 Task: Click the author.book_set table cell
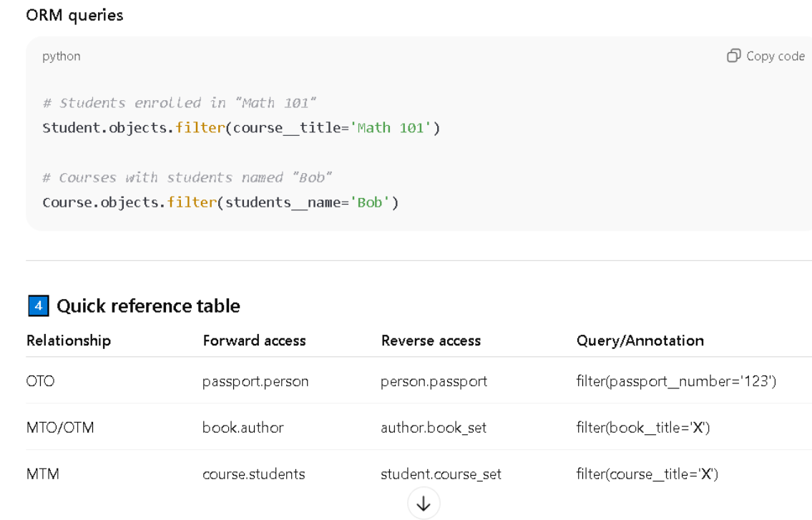433,428
